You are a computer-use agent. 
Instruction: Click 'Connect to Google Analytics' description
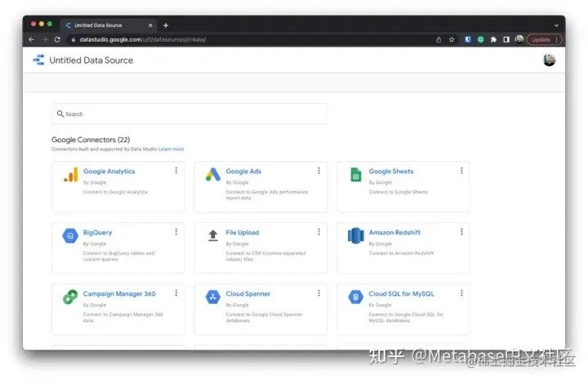coord(115,192)
